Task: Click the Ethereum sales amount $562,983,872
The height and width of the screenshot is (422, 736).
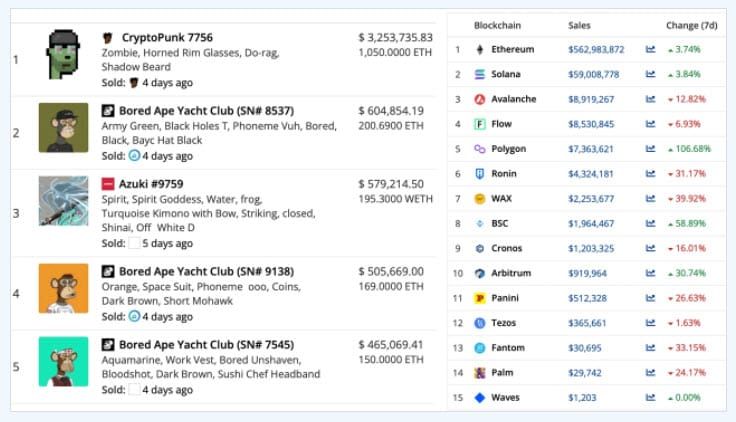Action: coord(596,50)
